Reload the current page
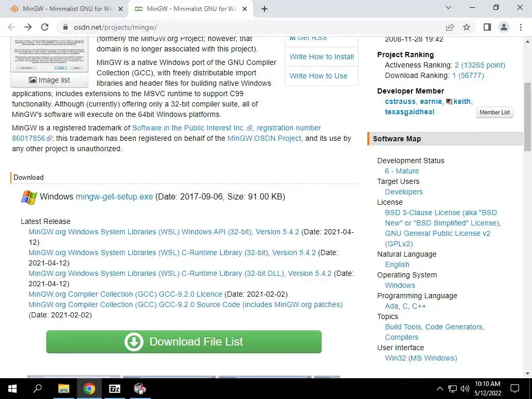Screen dimensions: 532x399 (45, 27)
